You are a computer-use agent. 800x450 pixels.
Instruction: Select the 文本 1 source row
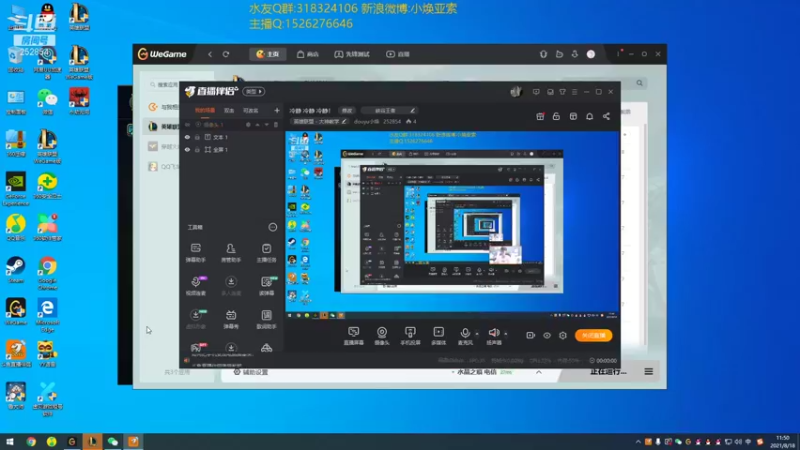click(232, 137)
